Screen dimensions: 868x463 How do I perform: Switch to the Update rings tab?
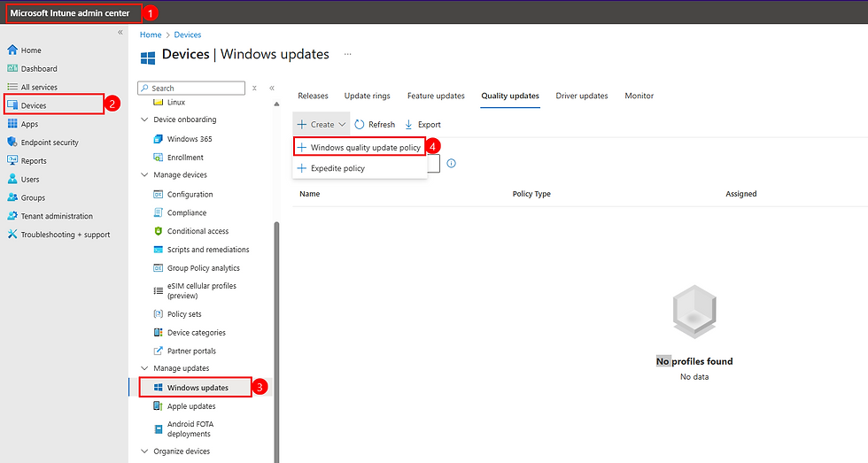[x=367, y=96]
